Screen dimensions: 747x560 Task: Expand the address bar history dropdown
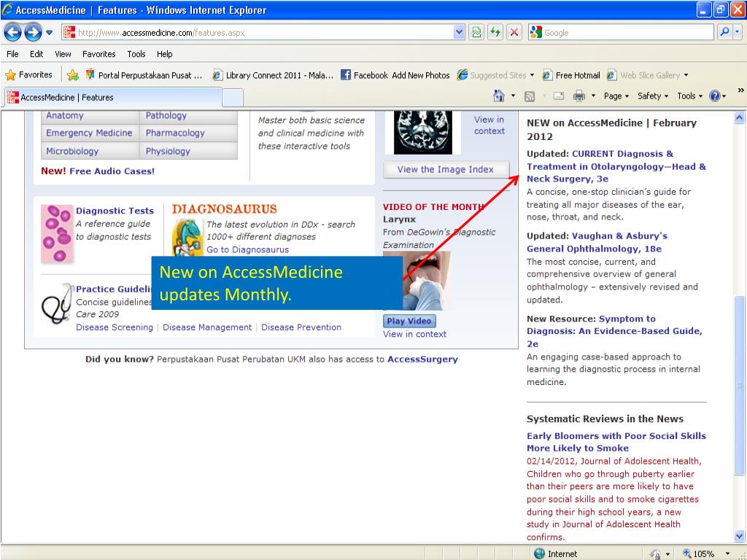(x=458, y=32)
